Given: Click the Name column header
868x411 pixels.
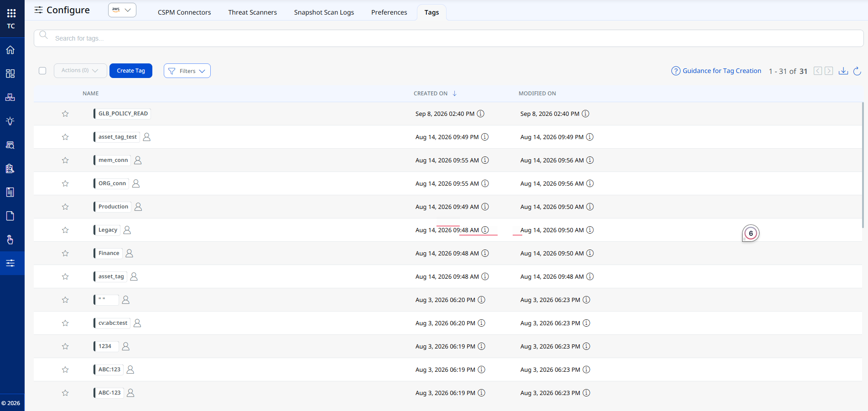Looking at the screenshot, I should click(x=90, y=94).
